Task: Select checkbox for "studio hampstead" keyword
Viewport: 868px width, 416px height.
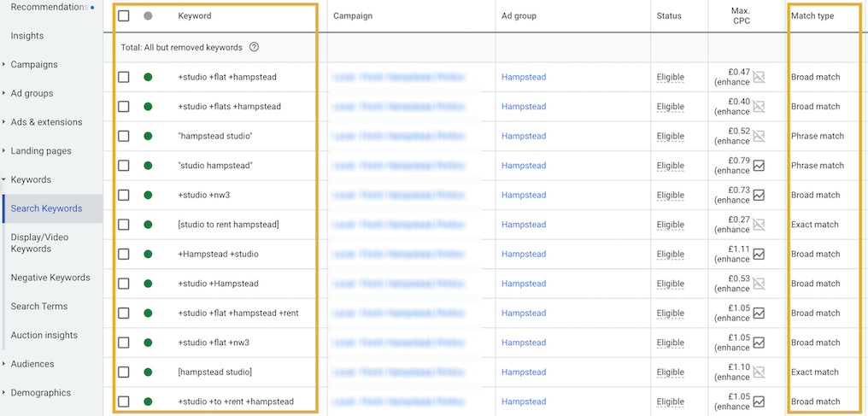Action: coord(123,166)
